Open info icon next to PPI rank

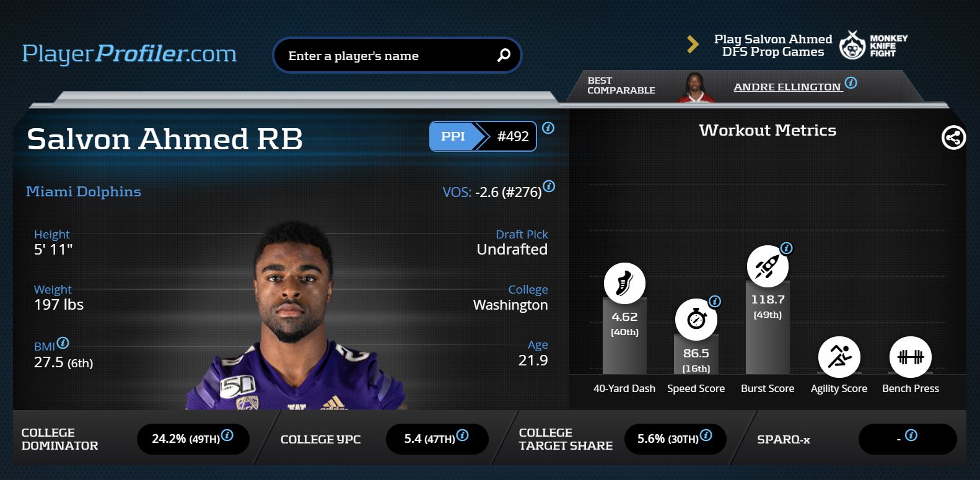point(548,128)
